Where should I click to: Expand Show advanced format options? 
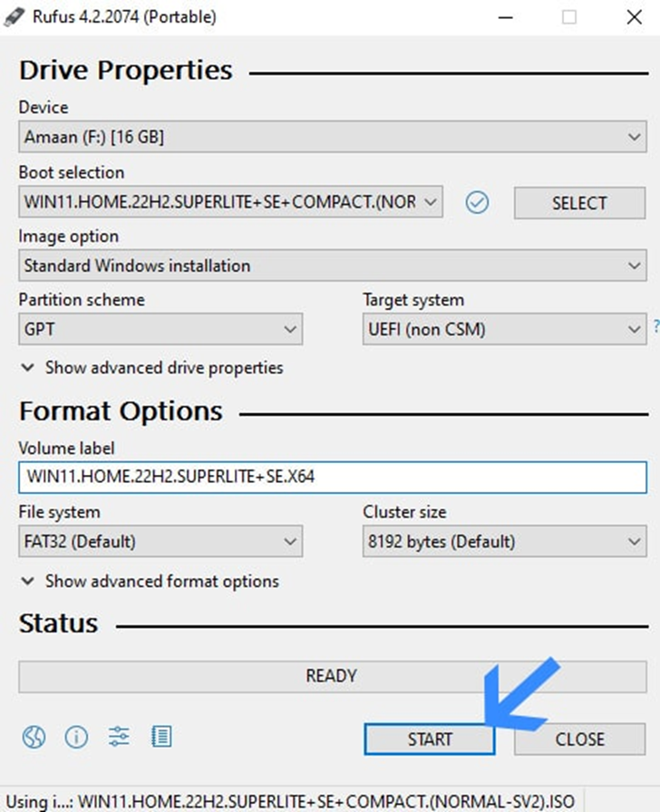point(150,581)
